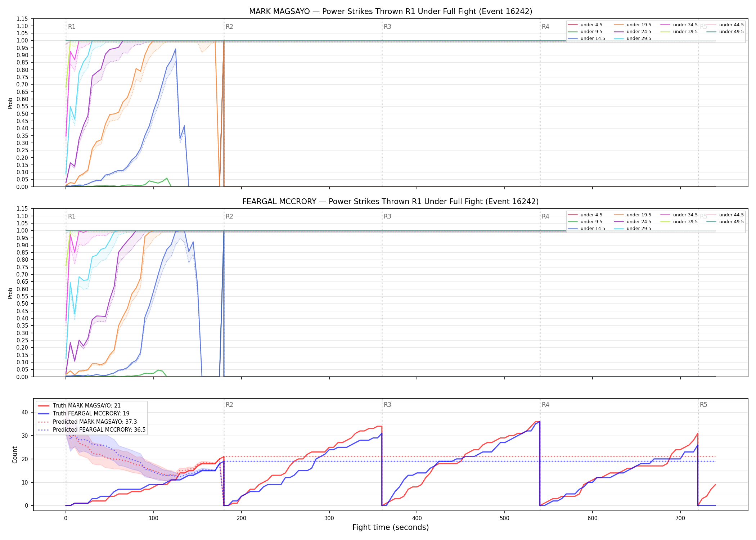Click the 400 tick on fight time axis
Image resolution: width=756 pixels, height=540 pixels.
point(417,518)
